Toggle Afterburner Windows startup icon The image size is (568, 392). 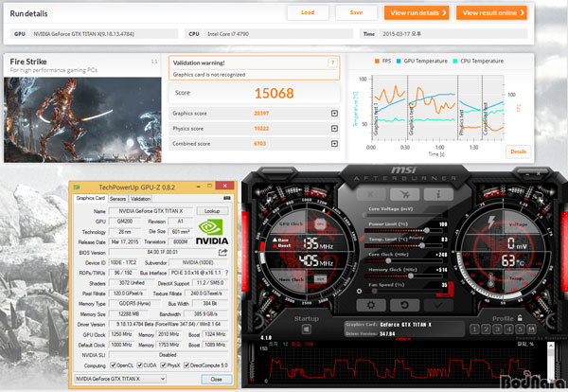coord(307,330)
